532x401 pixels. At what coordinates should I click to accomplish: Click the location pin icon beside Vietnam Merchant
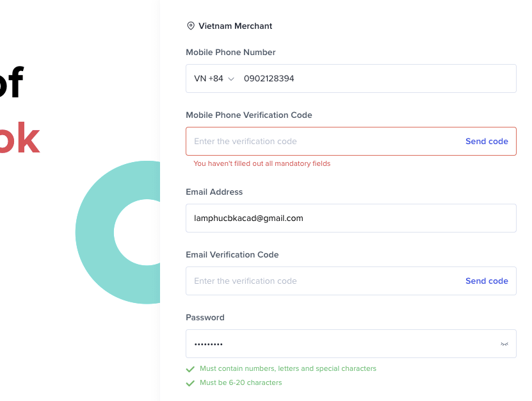coord(191,26)
